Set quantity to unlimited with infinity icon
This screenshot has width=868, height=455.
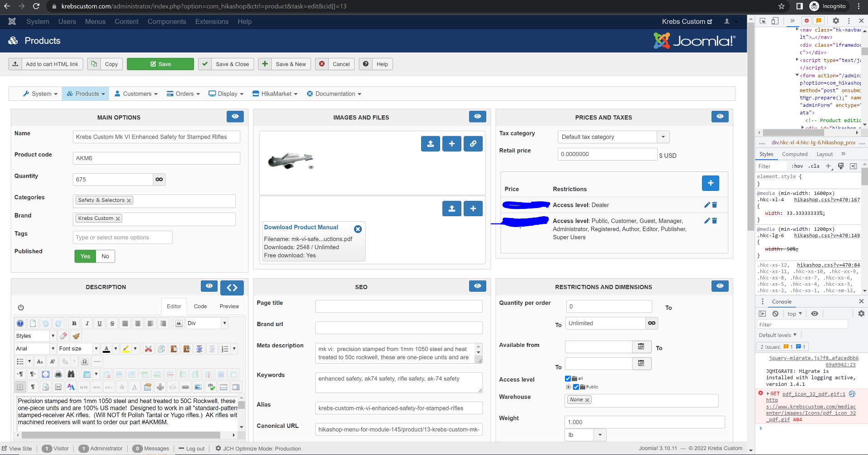[159, 180]
